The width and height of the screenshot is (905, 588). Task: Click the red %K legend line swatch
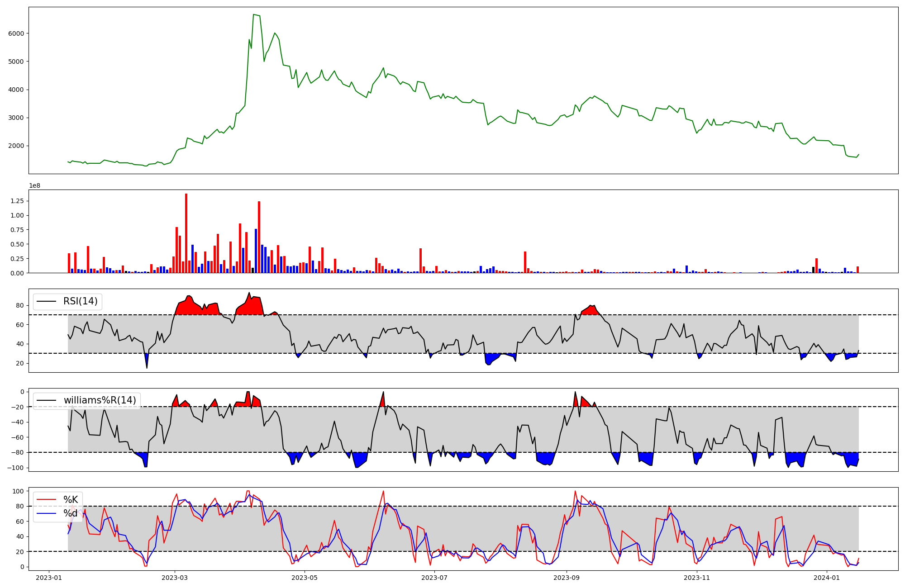[46, 500]
